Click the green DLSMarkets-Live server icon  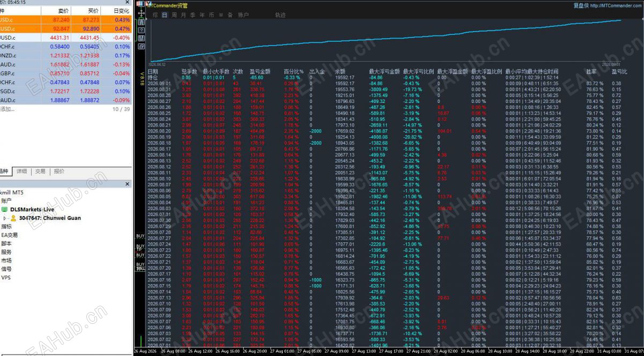[4, 209]
